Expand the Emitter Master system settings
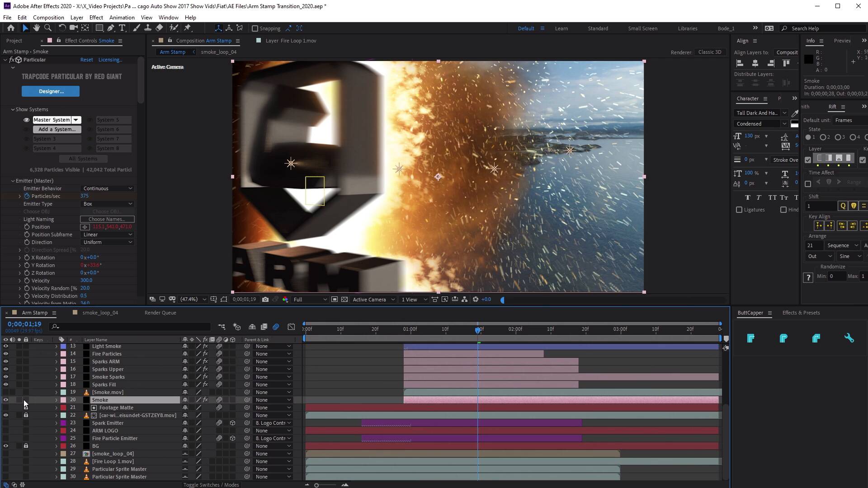The width and height of the screenshot is (868, 488). coord(13,181)
